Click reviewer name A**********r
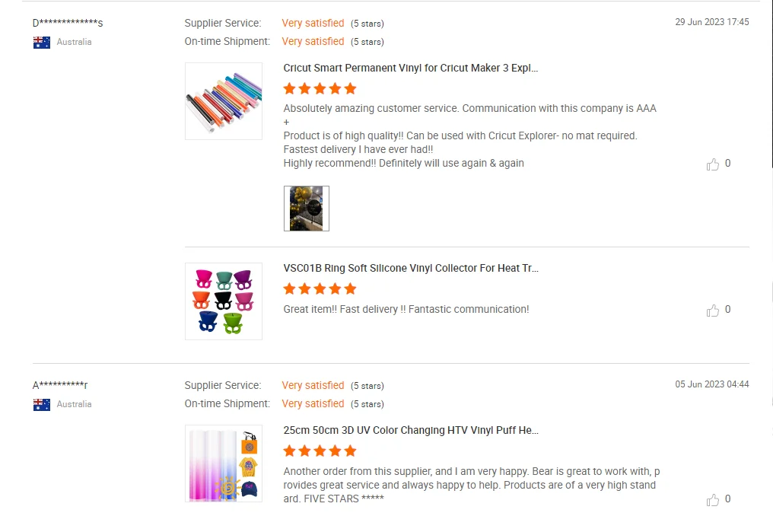 coord(60,385)
